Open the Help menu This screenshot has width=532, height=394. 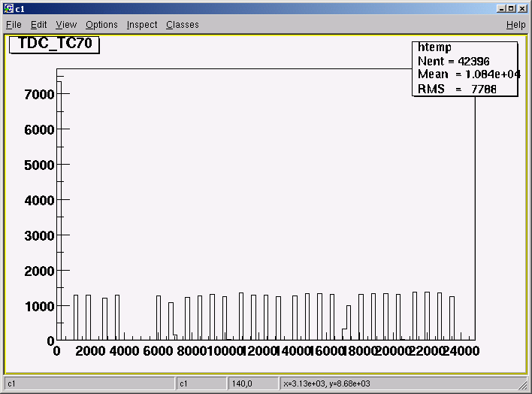[515, 25]
